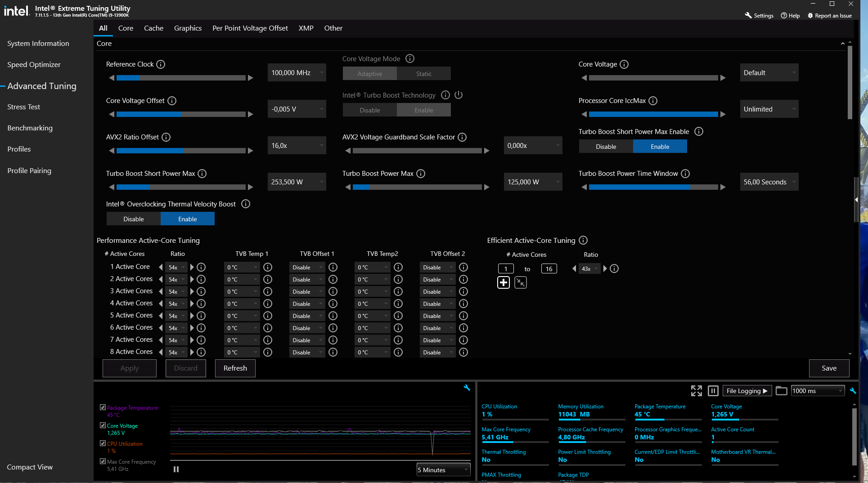Image resolution: width=868 pixels, height=483 pixels.
Task: Click the Reference Clock slider track
Action: click(x=181, y=78)
